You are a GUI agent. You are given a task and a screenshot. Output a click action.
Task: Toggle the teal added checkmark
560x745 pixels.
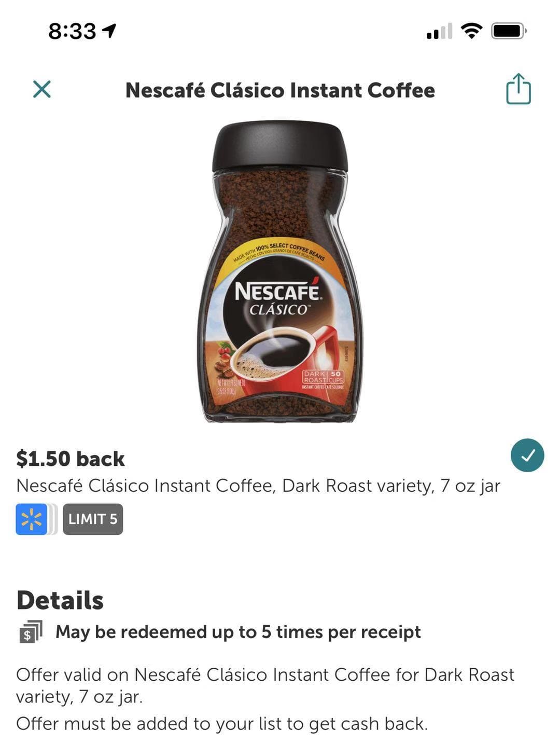527,456
